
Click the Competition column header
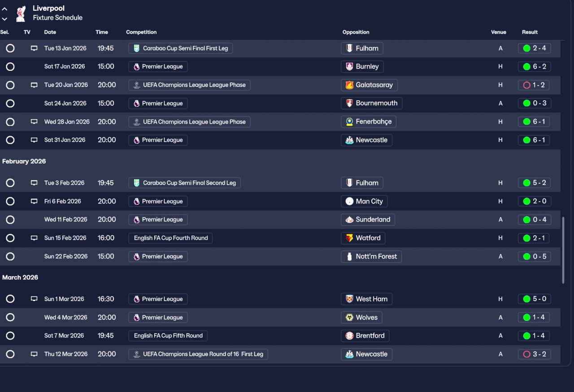(141, 32)
